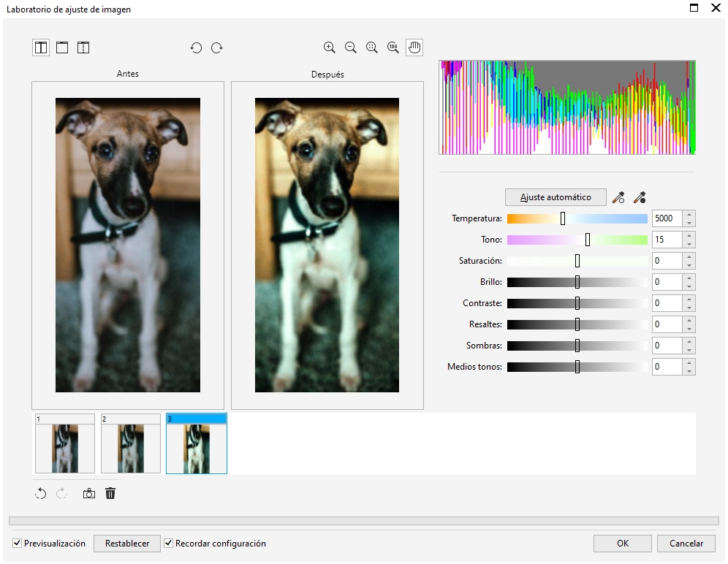Uncheck Recordar configuración
The height and width of the screenshot is (564, 728).
[169, 544]
